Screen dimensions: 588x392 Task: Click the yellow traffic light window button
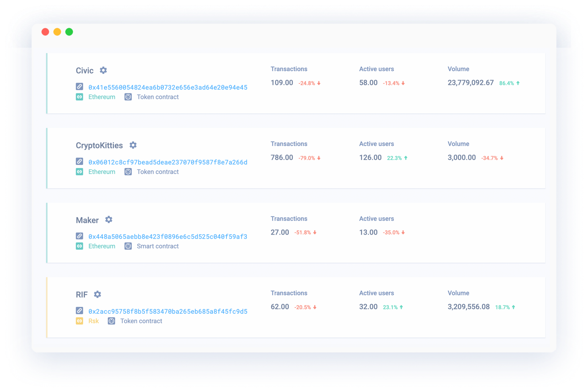(x=57, y=32)
